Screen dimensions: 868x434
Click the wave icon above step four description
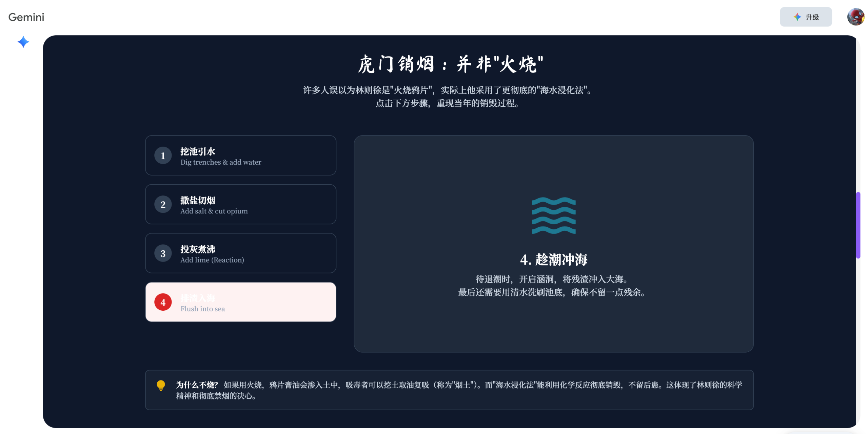pyautogui.click(x=554, y=216)
